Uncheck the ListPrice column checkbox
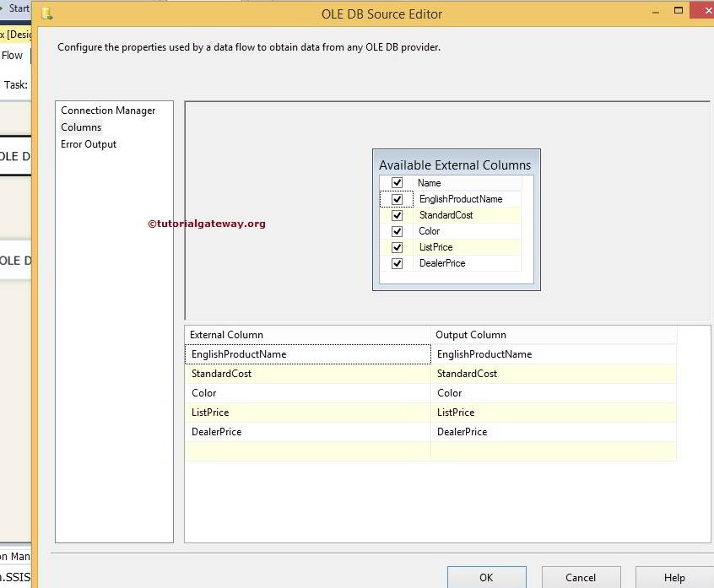The image size is (714, 588). pos(397,246)
